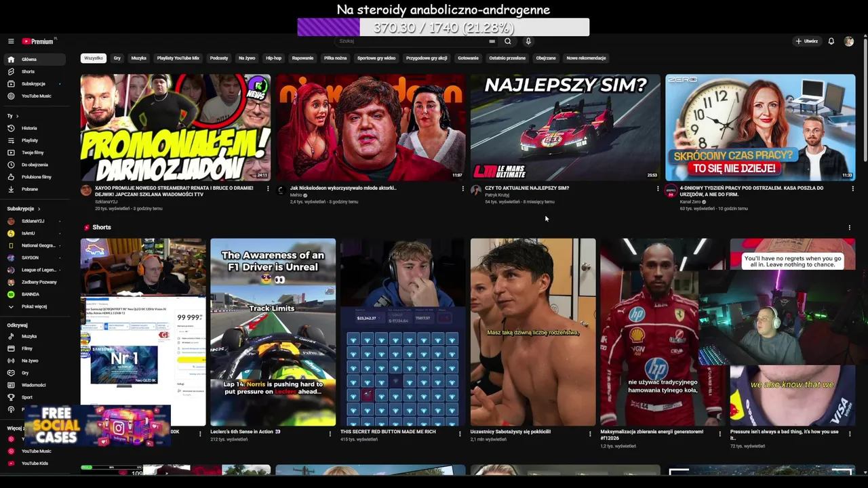Open the SAYGON subscription channel
This screenshot has width=868, height=488.
(36, 258)
